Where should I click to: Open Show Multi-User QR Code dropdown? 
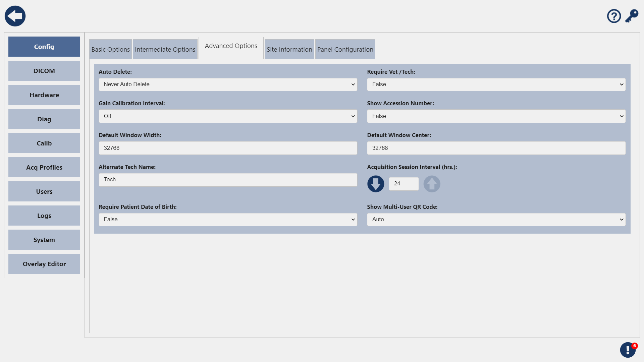[x=496, y=220]
